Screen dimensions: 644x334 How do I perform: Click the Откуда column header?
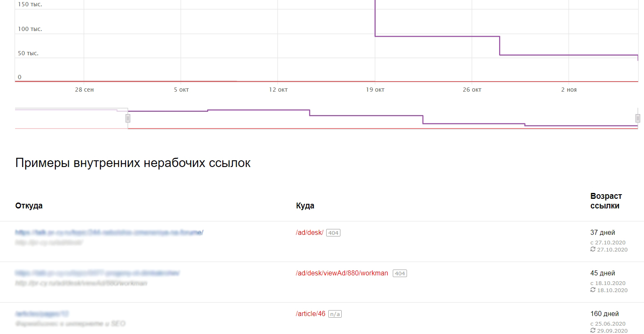(29, 206)
